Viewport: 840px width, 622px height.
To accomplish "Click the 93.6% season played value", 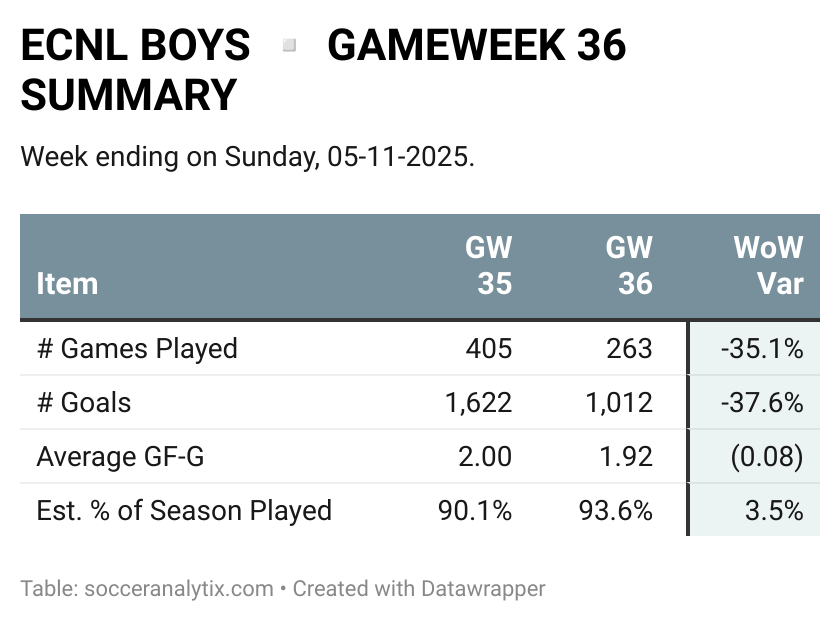I will click(616, 511).
